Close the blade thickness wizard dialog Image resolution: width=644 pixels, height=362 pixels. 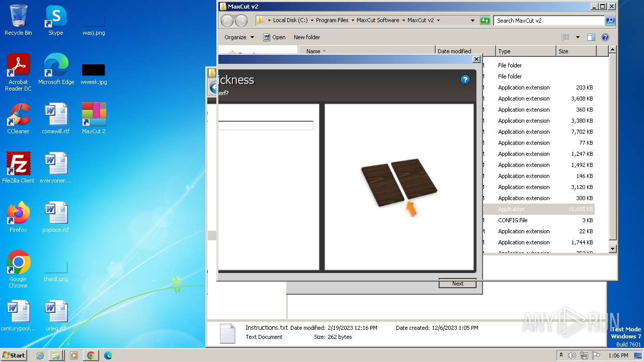pos(476,59)
